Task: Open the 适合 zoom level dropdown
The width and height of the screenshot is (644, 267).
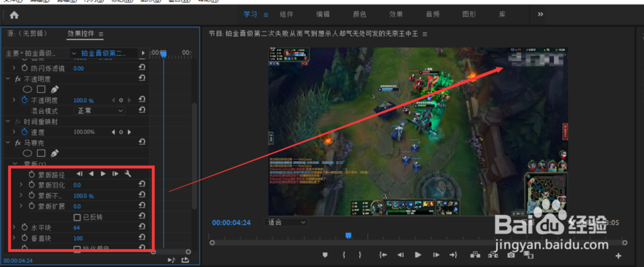Action: 286,223
